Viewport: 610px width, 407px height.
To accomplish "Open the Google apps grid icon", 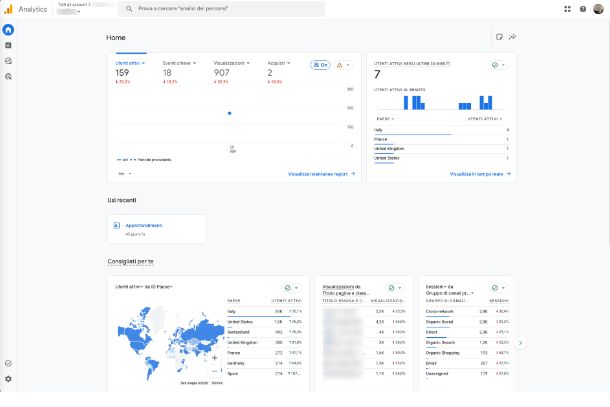I will [567, 9].
